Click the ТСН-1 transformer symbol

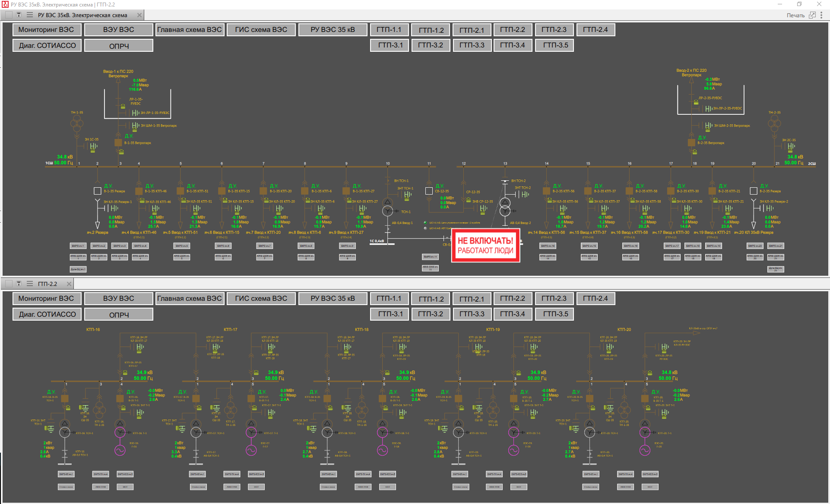[387, 211]
